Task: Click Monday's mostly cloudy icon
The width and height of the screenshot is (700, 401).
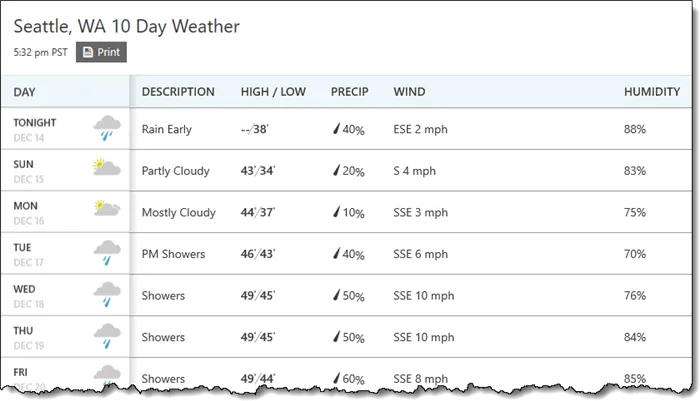Action: [107, 211]
